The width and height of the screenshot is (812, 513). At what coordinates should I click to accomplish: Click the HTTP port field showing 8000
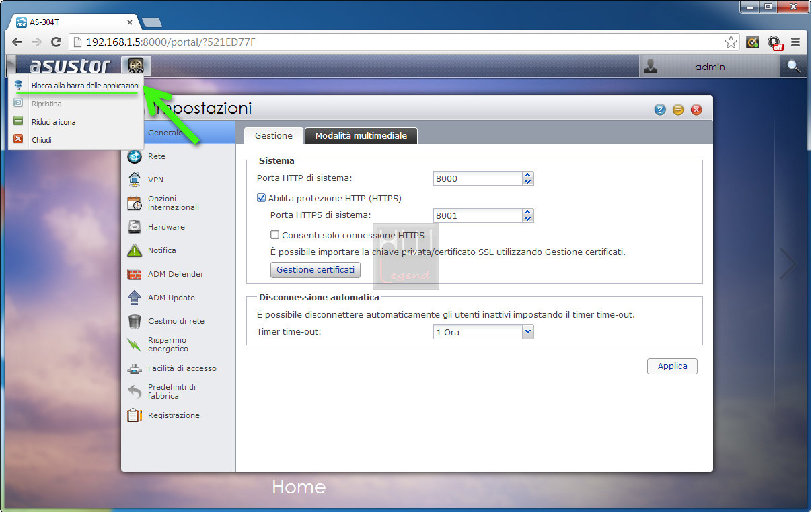pos(478,178)
